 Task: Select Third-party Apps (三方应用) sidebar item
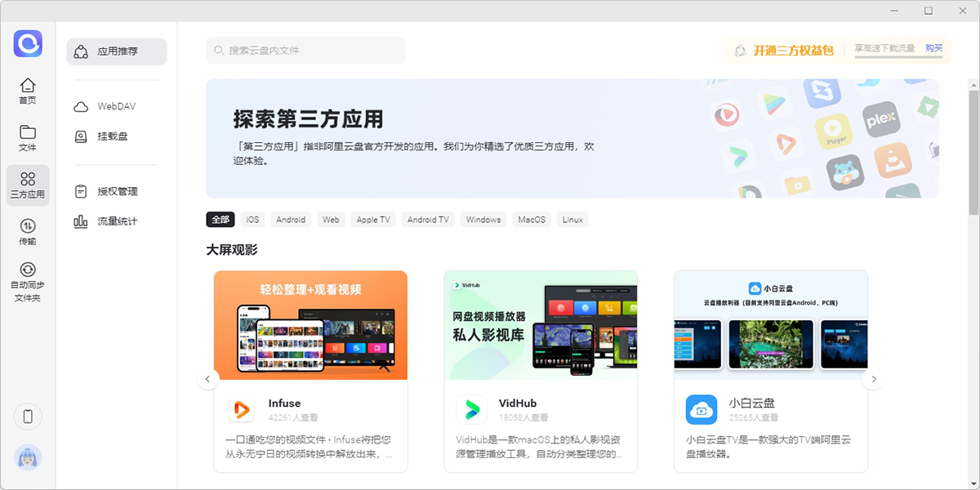click(x=28, y=185)
